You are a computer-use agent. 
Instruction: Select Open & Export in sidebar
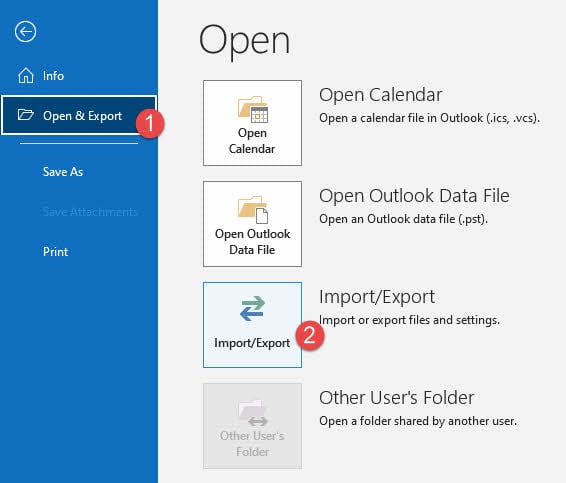click(79, 116)
